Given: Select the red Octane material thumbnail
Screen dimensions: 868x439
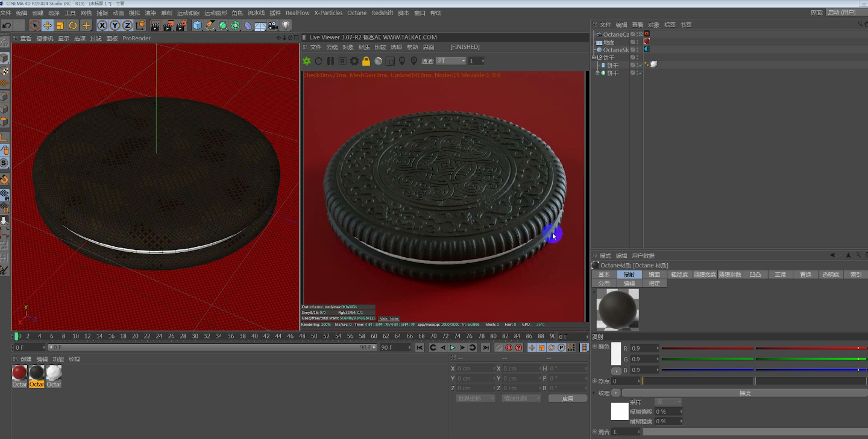Looking at the screenshot, I should pos(19,373).
